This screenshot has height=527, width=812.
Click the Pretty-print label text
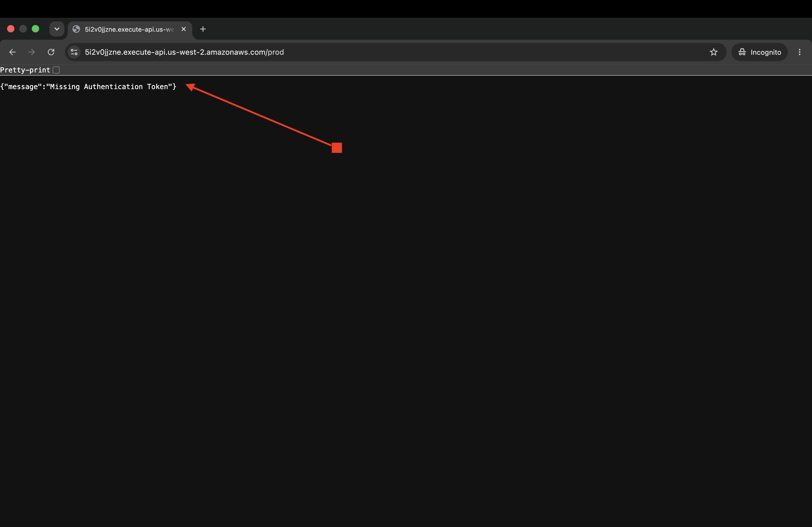(x=25, y=70)
